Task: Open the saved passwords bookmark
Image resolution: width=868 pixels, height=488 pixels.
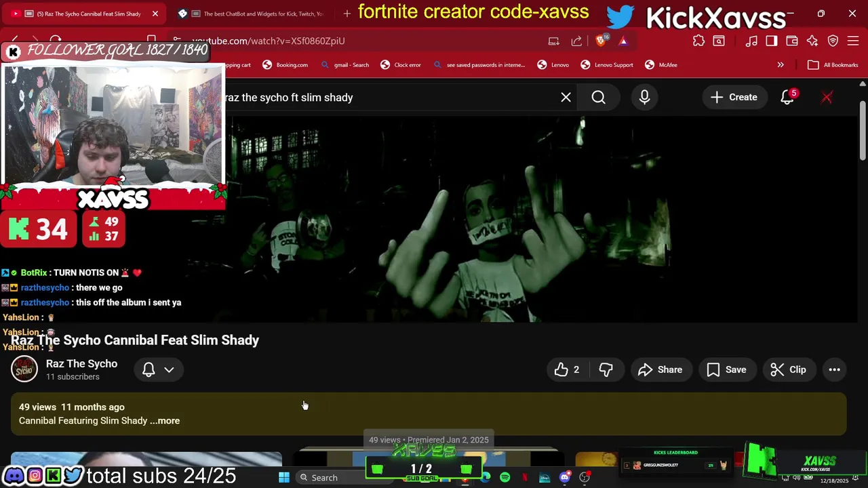Action: (x=479, y=65)
